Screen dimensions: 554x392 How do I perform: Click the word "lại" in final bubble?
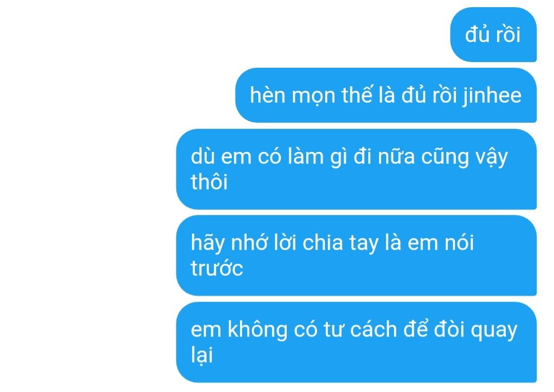click(x=202, y=356)
